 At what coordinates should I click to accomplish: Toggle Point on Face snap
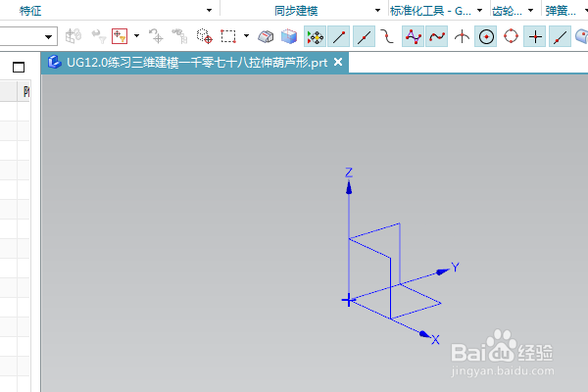581,37
